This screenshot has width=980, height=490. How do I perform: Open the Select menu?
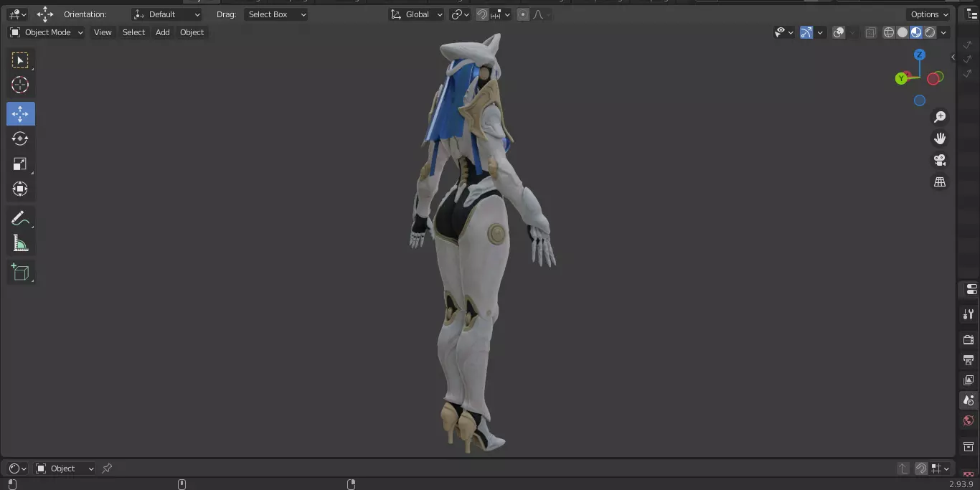click(133, 32)
